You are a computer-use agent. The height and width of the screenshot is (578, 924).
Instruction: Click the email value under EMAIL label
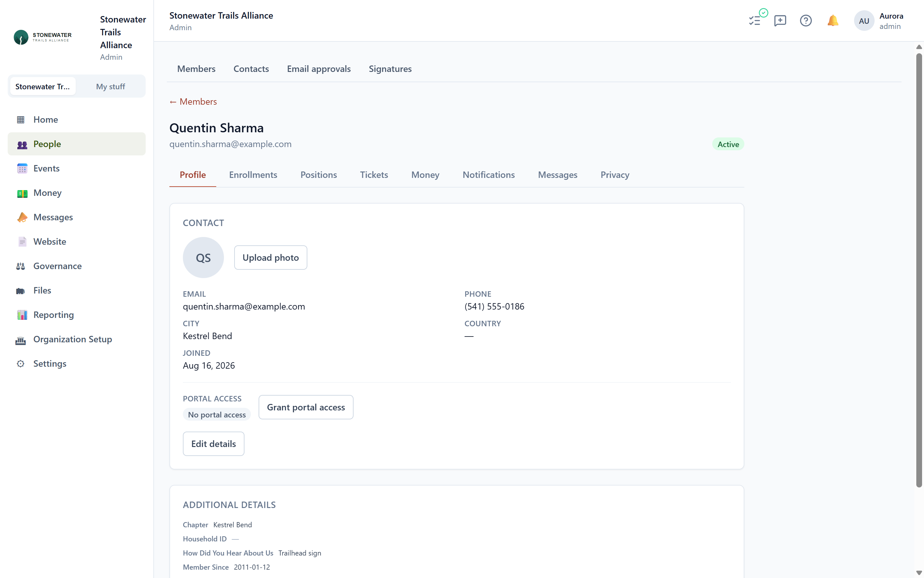244,307
